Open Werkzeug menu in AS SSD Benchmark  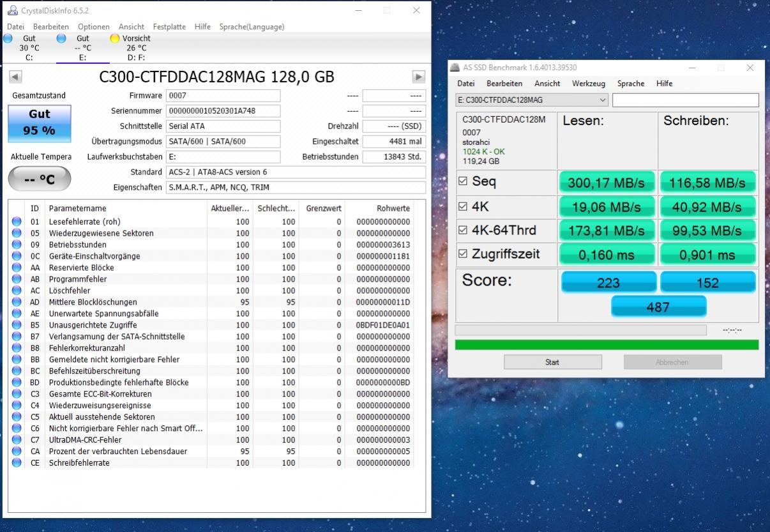589,84
